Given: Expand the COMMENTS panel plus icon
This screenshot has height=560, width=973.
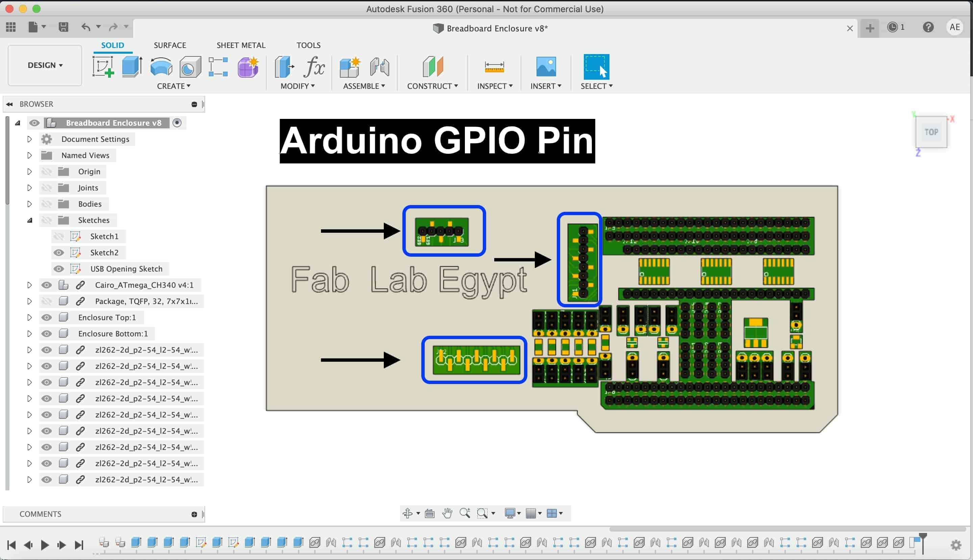Looking at the screenshot, I should click(194, 514).
